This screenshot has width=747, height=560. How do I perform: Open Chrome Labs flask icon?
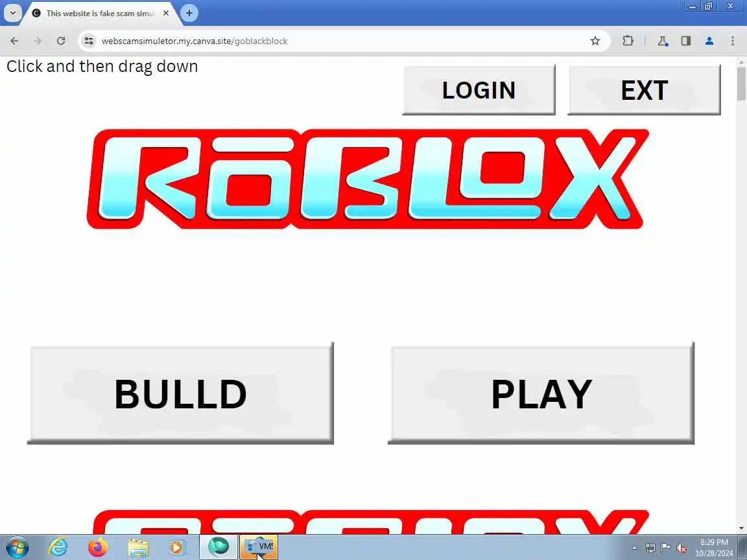[x=663, y=41]
